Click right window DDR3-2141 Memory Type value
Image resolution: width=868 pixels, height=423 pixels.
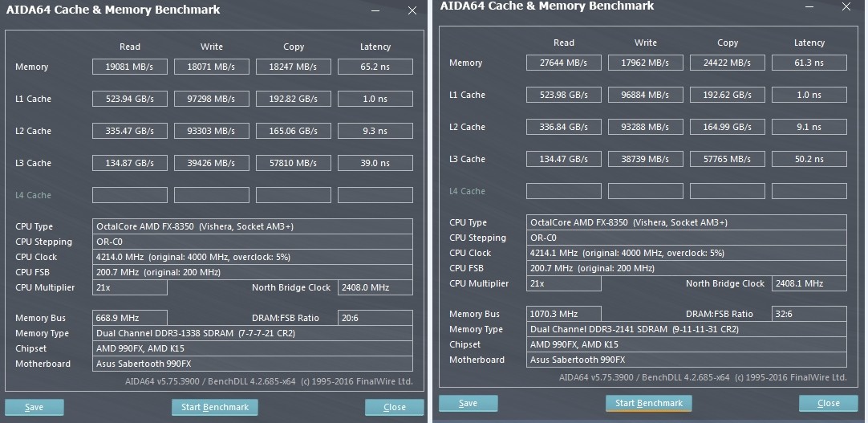pos(687,329)
